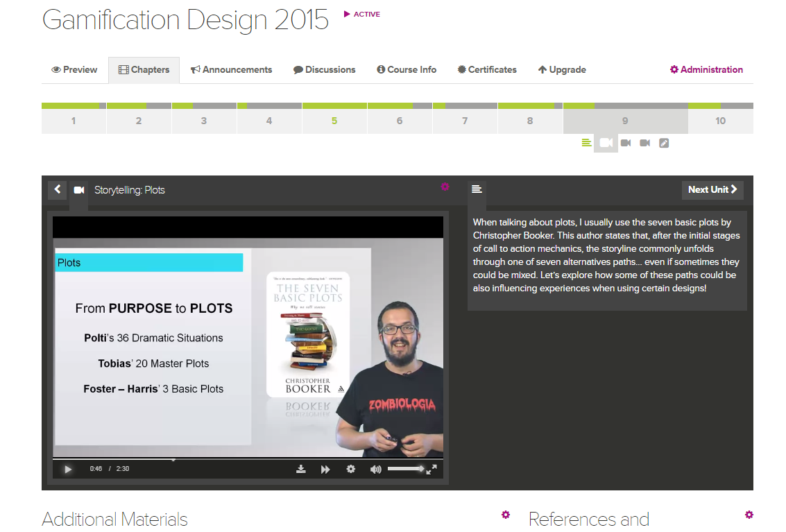Image resolution: width=786 pixels, height=532 pixels.
Task: Open settings gear for References section
Action: [x=749, y=515]
